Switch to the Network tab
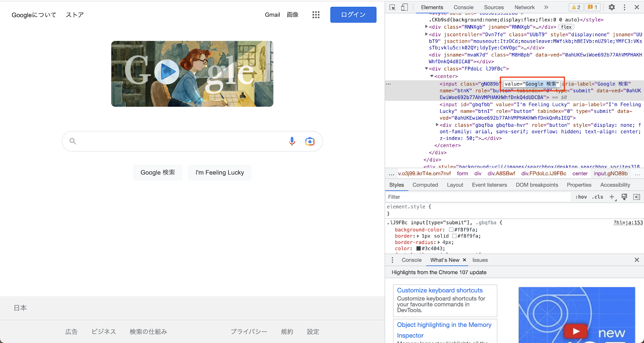Image resolution: width=644 pixels, height=343 pixels. point(524,7)
